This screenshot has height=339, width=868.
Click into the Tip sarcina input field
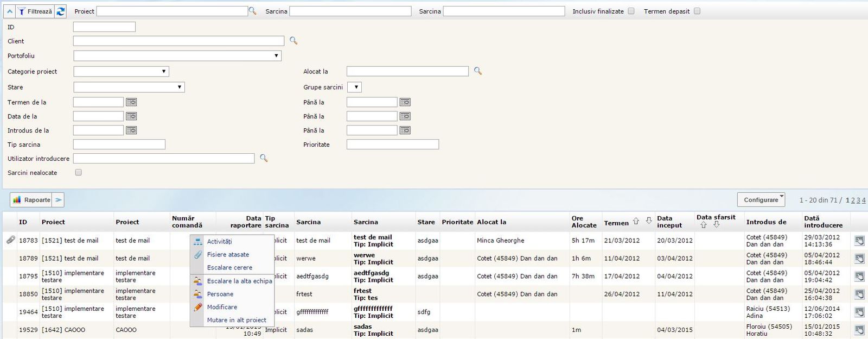[119, 145]
